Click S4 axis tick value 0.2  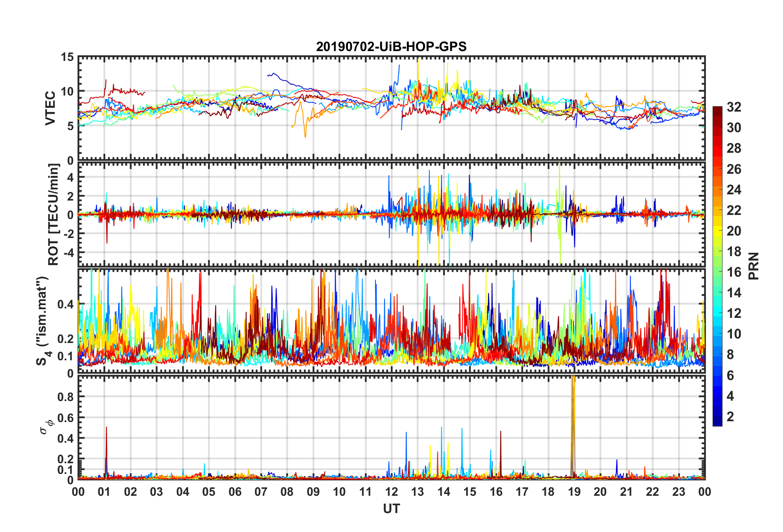[65, 339]
